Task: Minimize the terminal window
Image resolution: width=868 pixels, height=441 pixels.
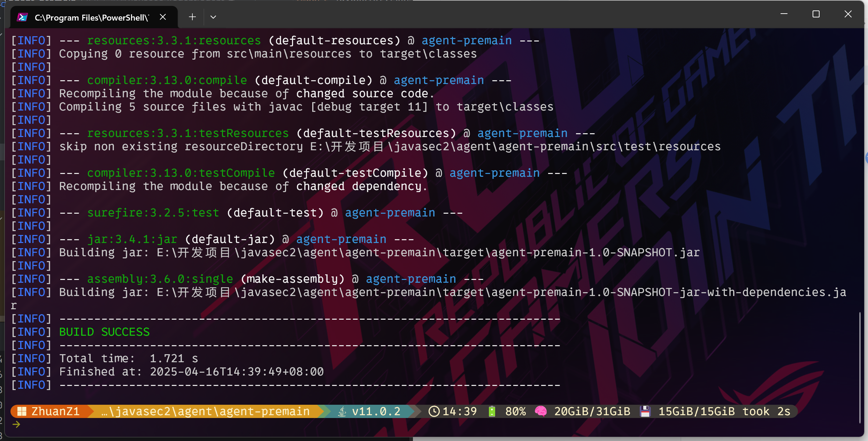Action: [784, 14]
